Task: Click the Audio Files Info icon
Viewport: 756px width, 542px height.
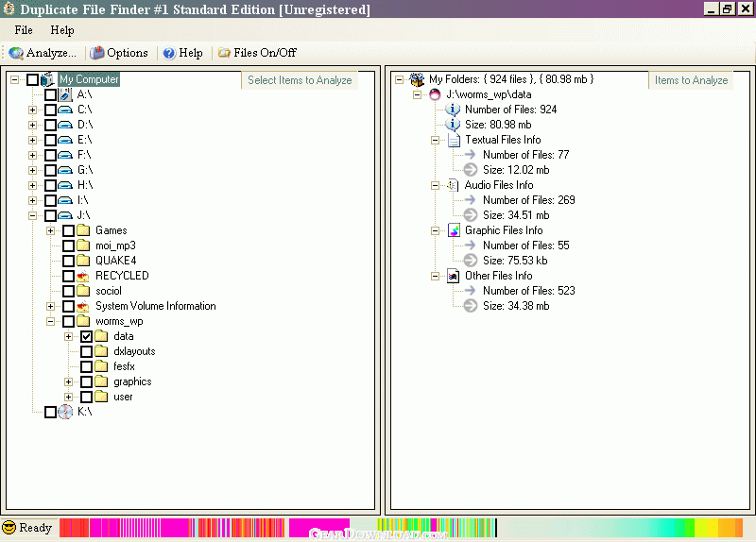Action: tap(453, 185)
